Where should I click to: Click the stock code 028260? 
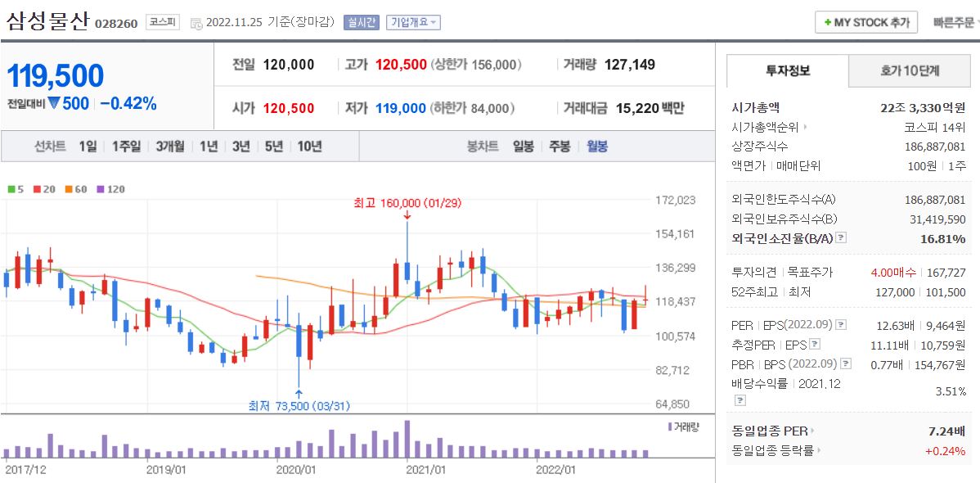pos(116,25)
